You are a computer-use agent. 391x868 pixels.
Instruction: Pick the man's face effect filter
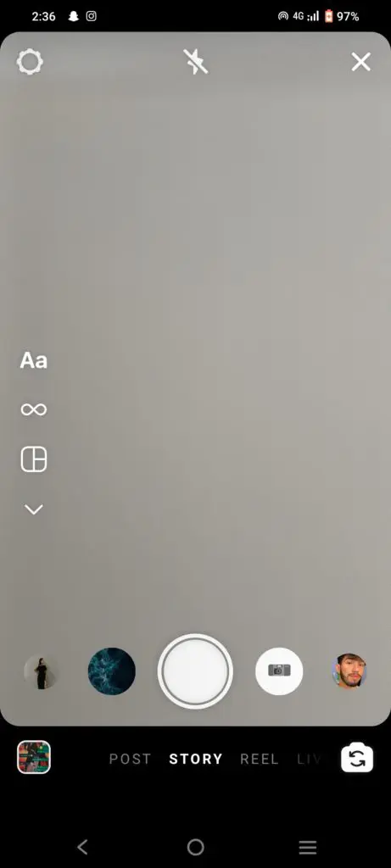[x=349, y=671]
